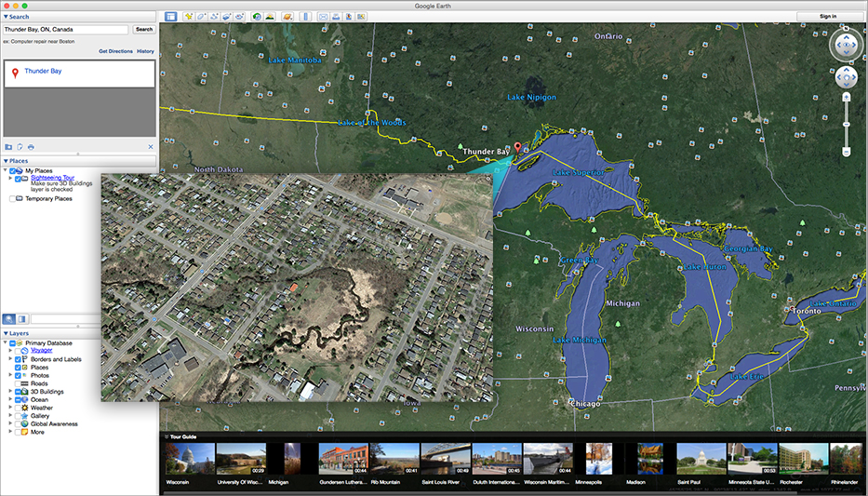
Task: Expand the Sightseeing Tour folder arrow
Action: (10, 179)
